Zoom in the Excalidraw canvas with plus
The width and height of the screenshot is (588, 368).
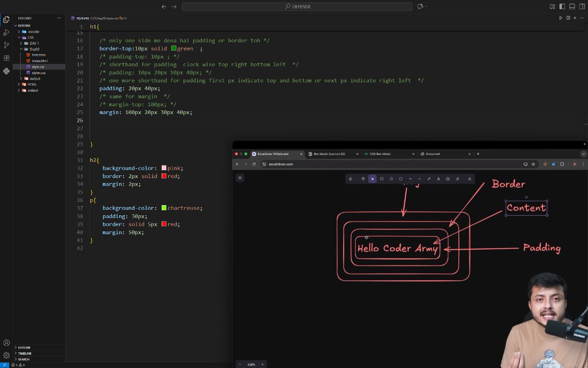pos(263,365)
